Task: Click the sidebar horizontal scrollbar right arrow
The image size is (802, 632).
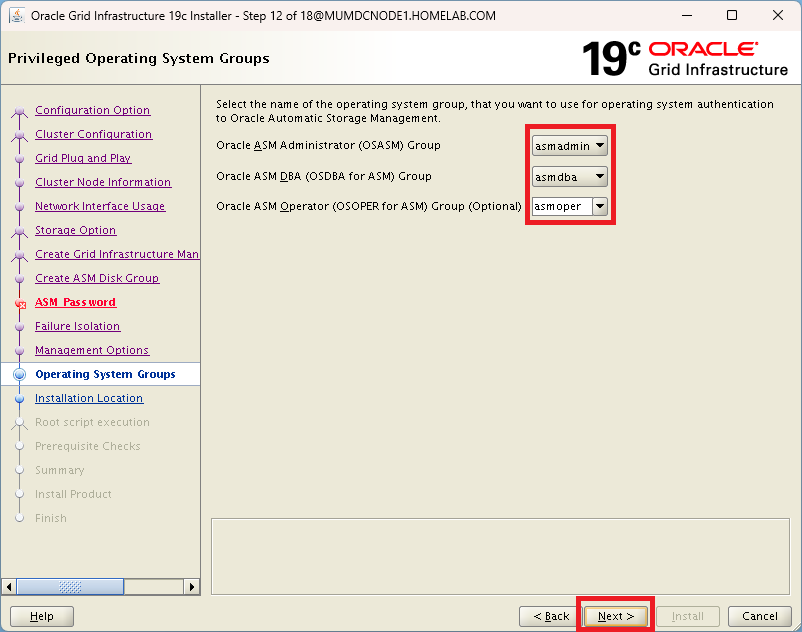Action: tap(193, 587)
